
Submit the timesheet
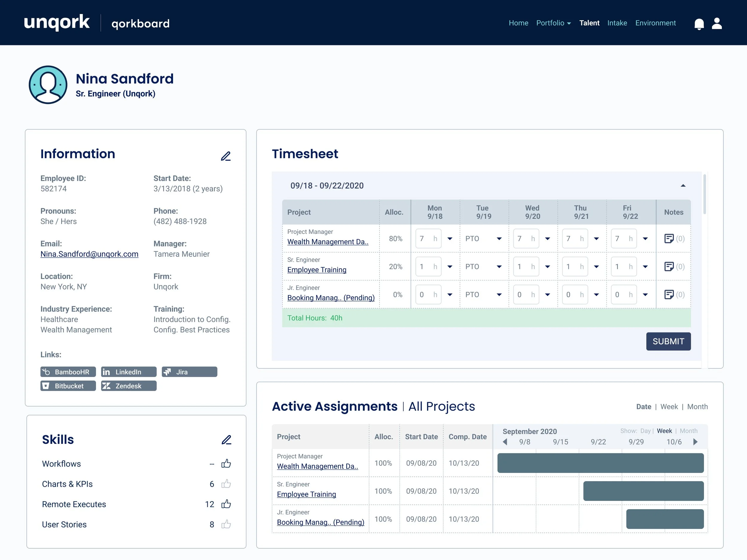pyautogui.click(x=668, y=341)
